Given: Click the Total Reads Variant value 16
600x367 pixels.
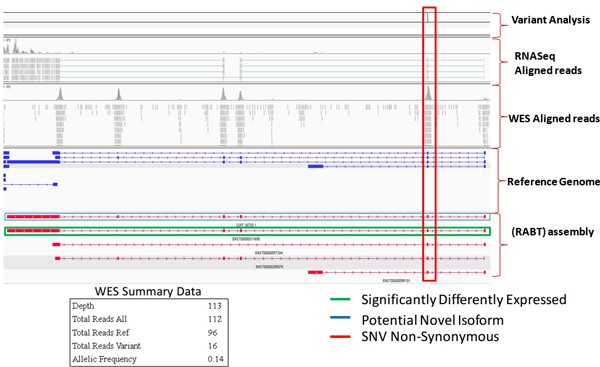Looking at the screenshot, I should coord(213,346).
